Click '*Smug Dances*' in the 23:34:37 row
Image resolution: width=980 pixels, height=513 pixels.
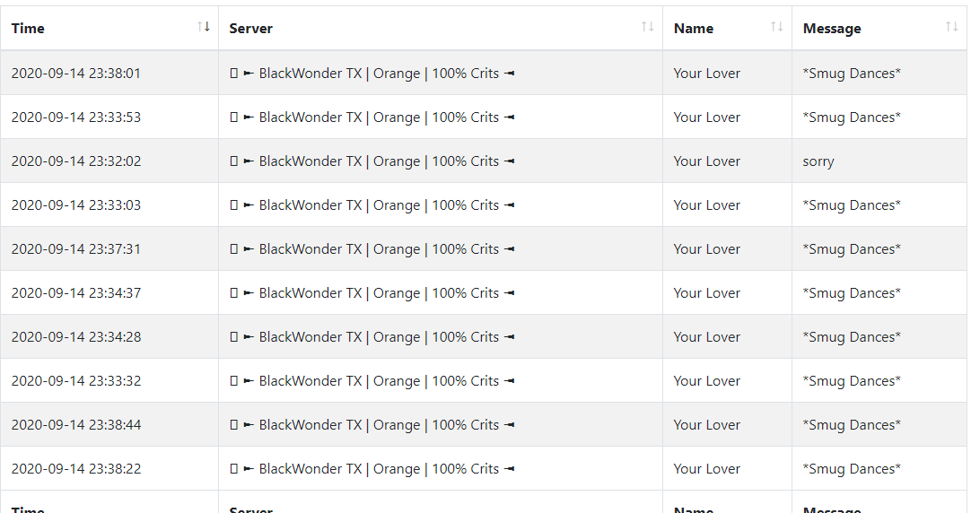pos(852,293)
